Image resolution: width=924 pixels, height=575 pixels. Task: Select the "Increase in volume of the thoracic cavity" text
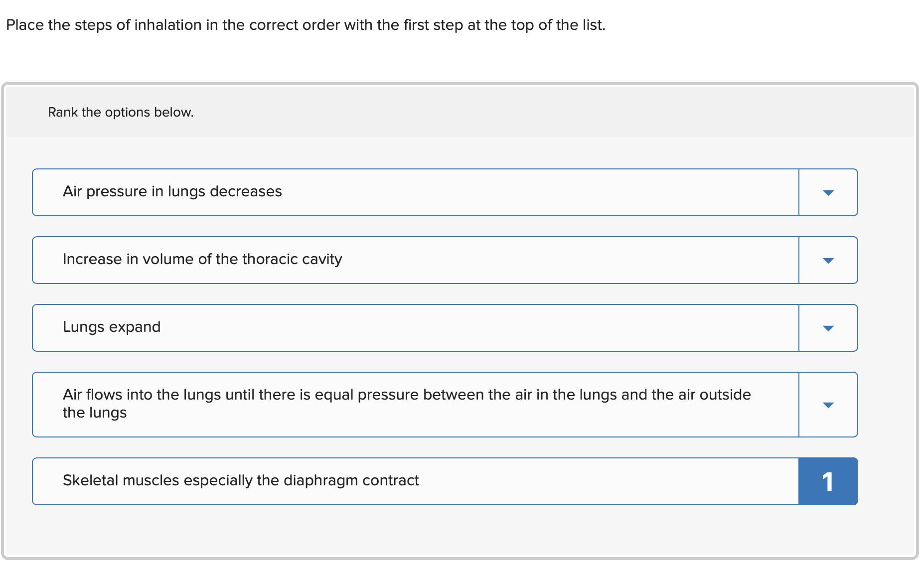(202, 260)
